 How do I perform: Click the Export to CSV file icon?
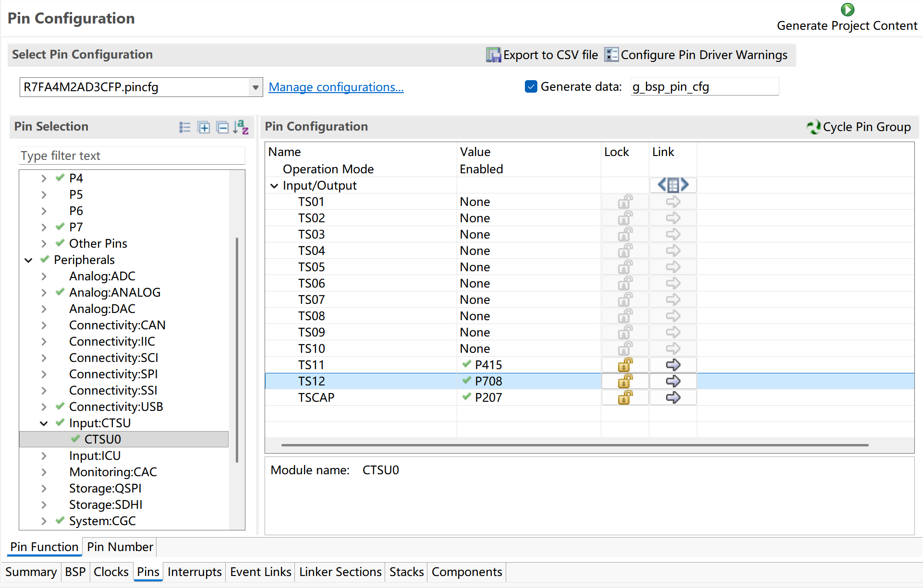coord(493,55)
